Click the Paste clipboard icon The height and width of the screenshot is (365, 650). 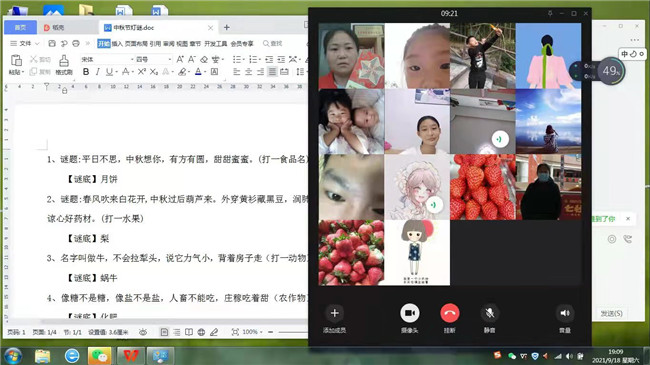click(x=16, y=61)
